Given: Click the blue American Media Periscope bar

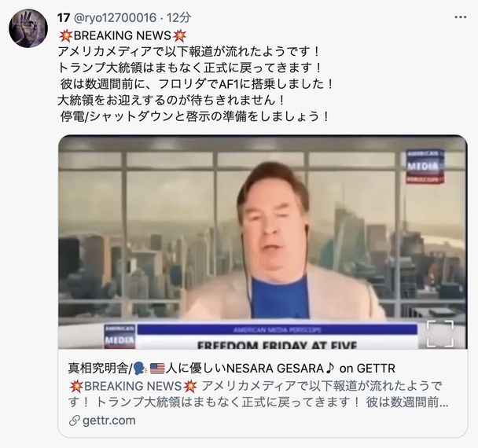Looking at the screenshot, I should click(x=277, y=330).
